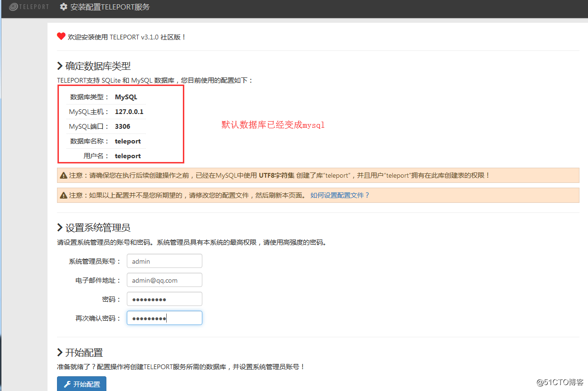Viewport: 588px width, 391px height.
Task: Click warning icon in UTF8字符集 notice
Action: (x=64, y=175)
